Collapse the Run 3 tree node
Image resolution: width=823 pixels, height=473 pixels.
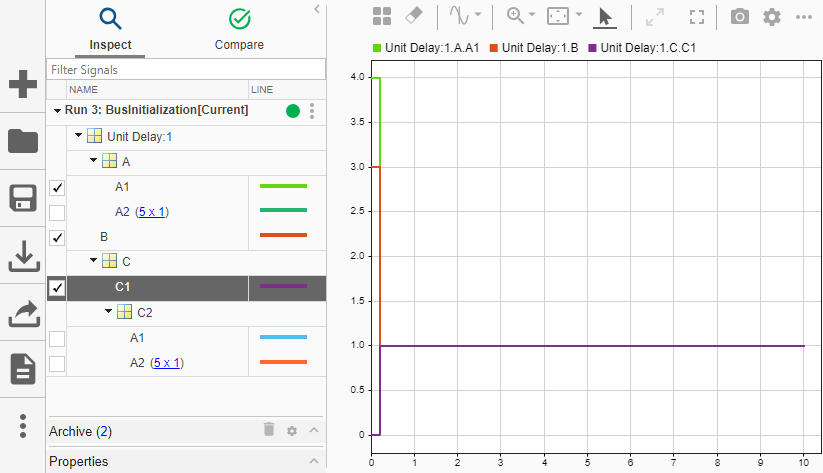tap(57, 111)
